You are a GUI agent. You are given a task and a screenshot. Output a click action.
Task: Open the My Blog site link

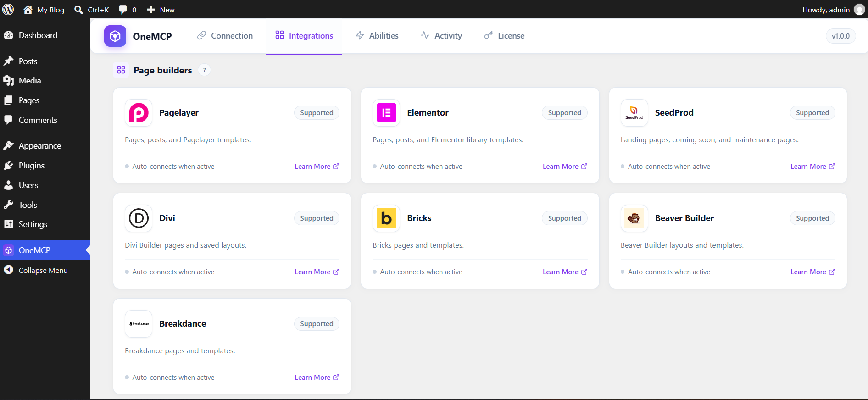pyautogui.click(x=44, y=10)
